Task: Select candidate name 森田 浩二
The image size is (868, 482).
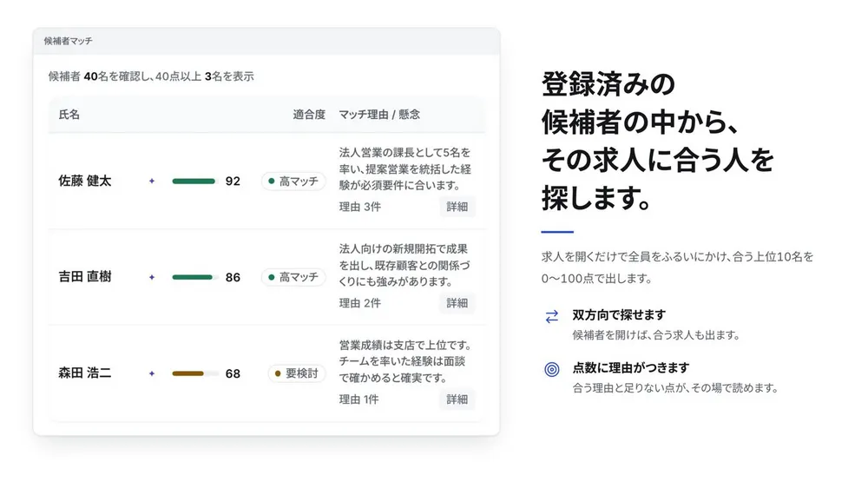Action: point(85,373)
